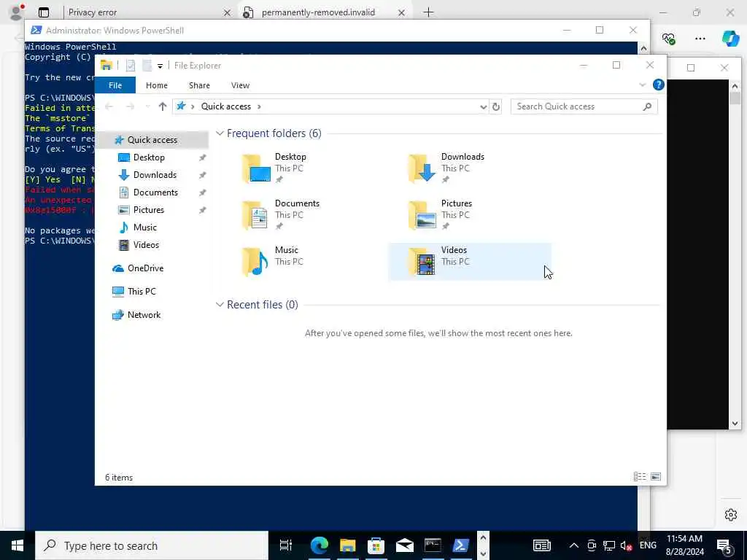Expand the address bar history dropdown
This screenshot has width=747, height=560.
coord(483,106)
